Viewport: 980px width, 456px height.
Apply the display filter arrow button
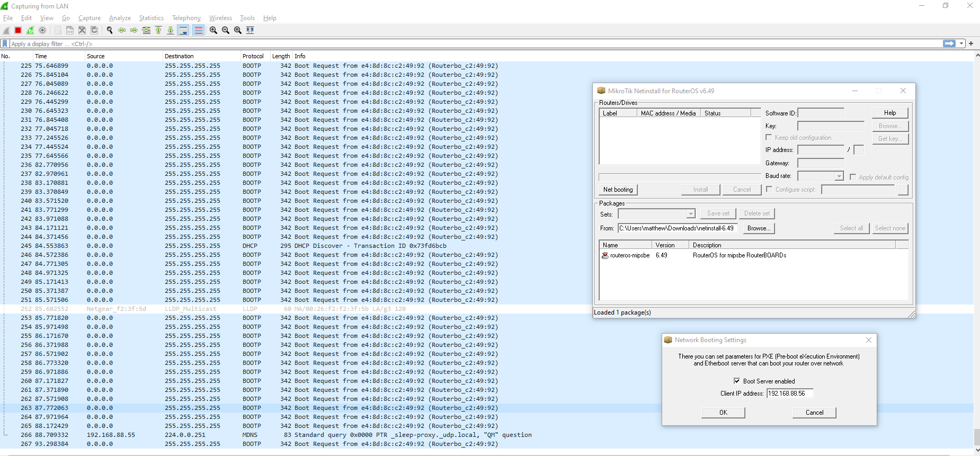point(949,43)
